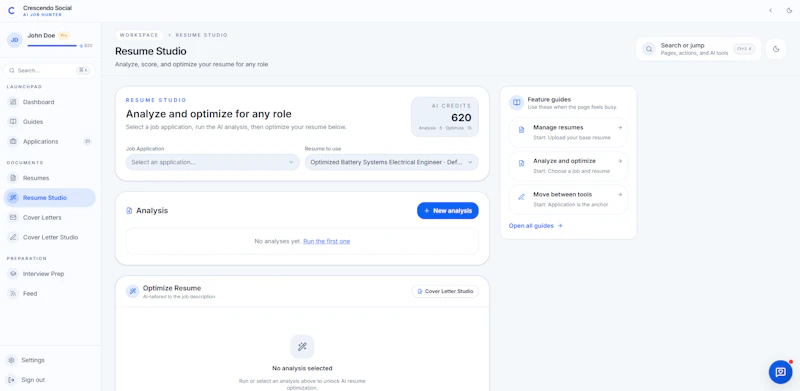Viewport: 800px width, 391px height.
Task: Click the Sign out icon
Action: (12, 380)
